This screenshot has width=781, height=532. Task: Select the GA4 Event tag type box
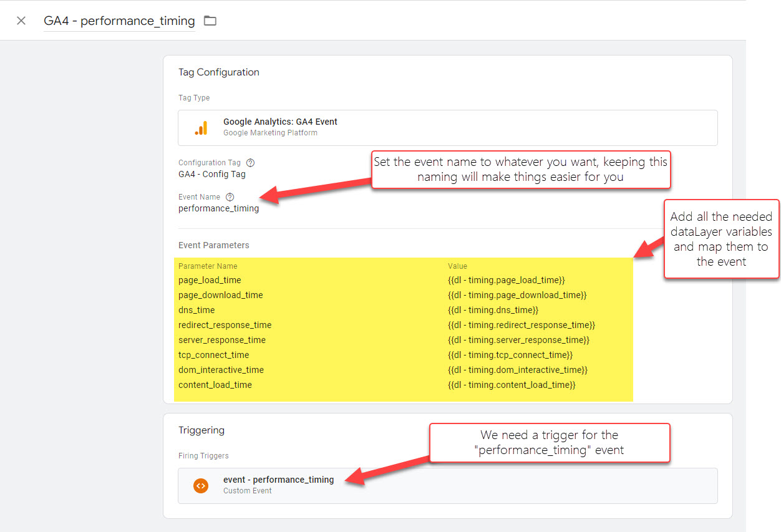[x=447, y=128]
